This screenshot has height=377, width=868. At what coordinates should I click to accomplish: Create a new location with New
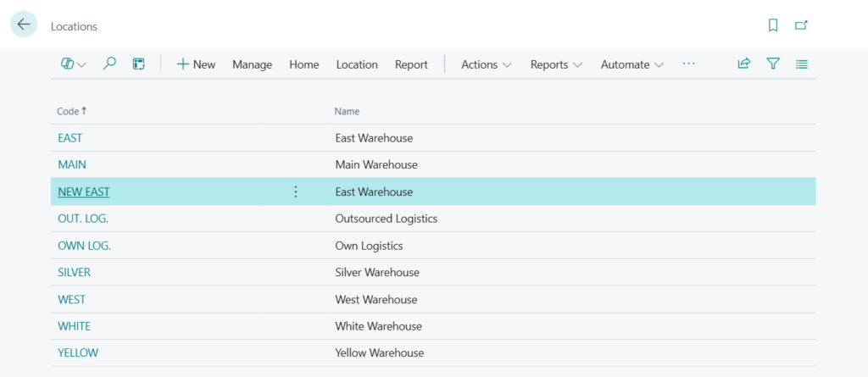(x=196, y=64)
